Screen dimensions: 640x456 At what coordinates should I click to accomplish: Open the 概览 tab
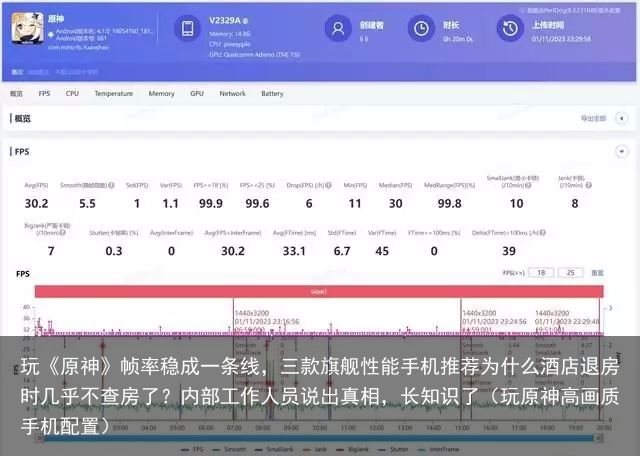(16, 93)
